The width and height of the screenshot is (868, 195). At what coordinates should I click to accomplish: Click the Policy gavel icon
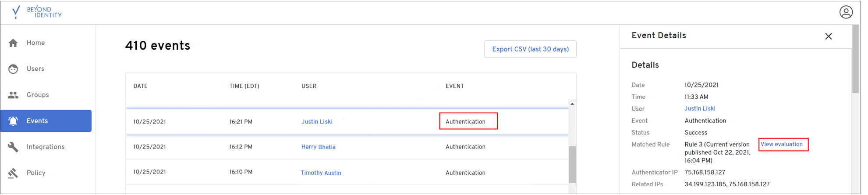[x=13, y=173]
